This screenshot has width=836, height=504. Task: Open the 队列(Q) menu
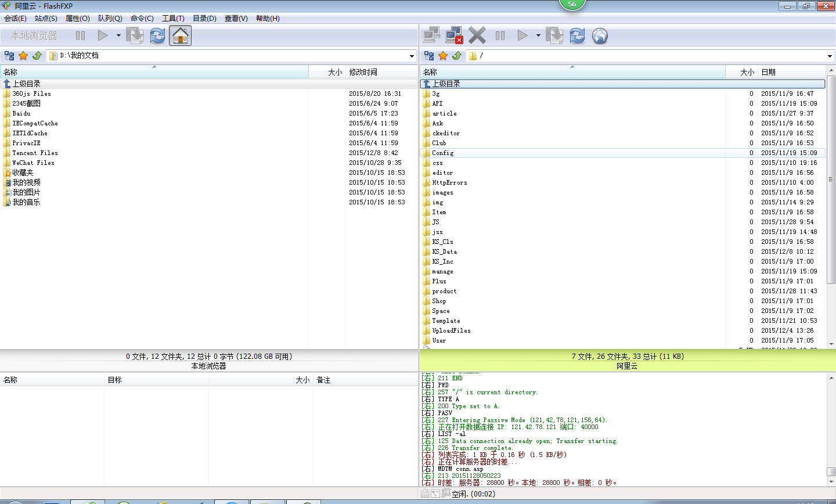point(110,19)
